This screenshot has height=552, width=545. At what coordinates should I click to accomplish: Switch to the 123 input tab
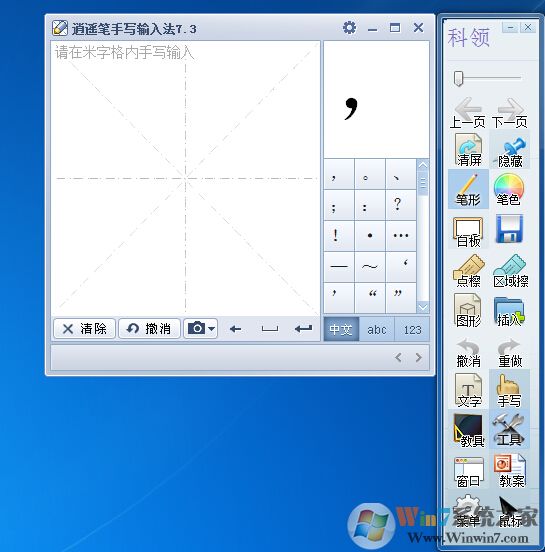click(412, 330)
